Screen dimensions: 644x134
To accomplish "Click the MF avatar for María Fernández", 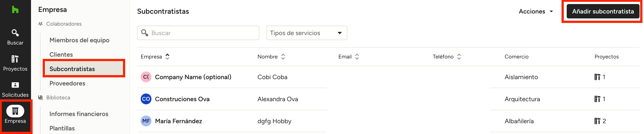I will (146, 121).
